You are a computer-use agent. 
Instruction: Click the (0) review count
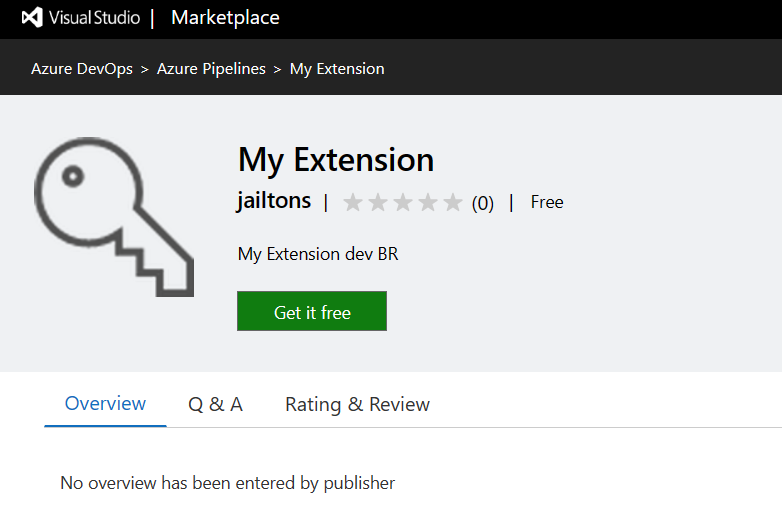(x=483, y=203)
